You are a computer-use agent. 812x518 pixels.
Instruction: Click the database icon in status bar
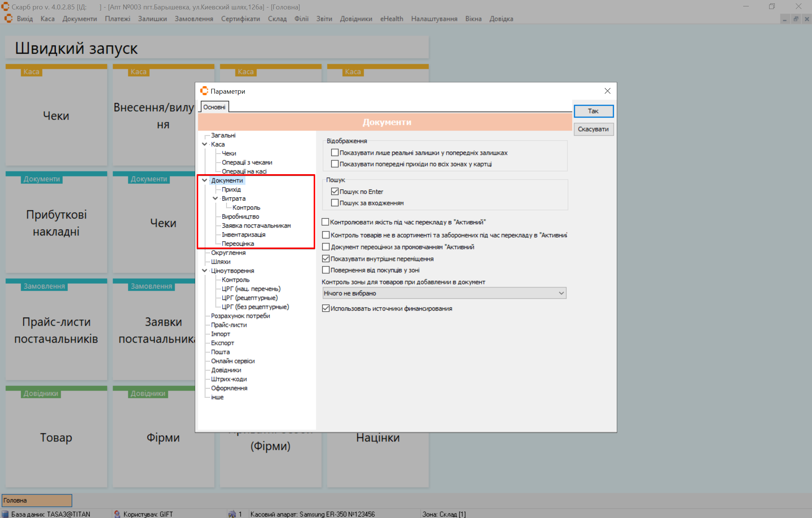[x=5, y=514]
